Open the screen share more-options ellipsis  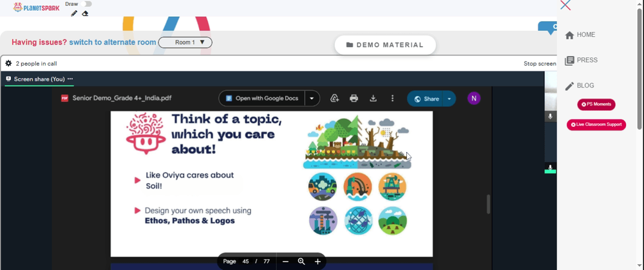pos(70,79)
